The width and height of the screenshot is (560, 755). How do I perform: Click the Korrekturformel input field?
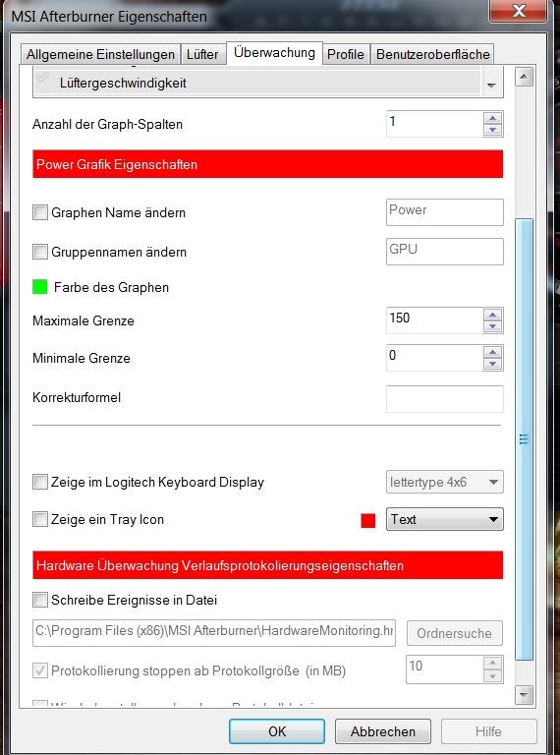pyautogui.click(x=444, y=399)
